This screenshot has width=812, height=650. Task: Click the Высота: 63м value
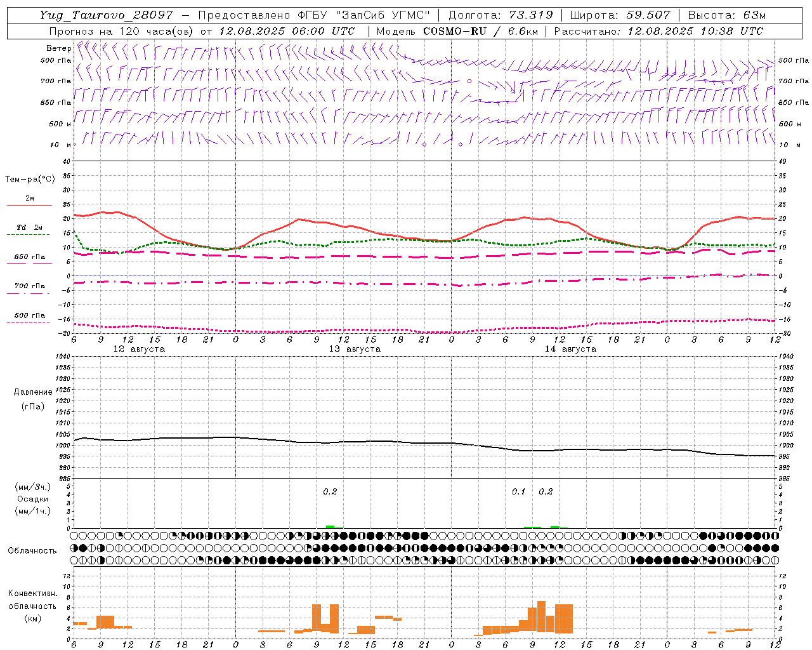click(727, 15)
